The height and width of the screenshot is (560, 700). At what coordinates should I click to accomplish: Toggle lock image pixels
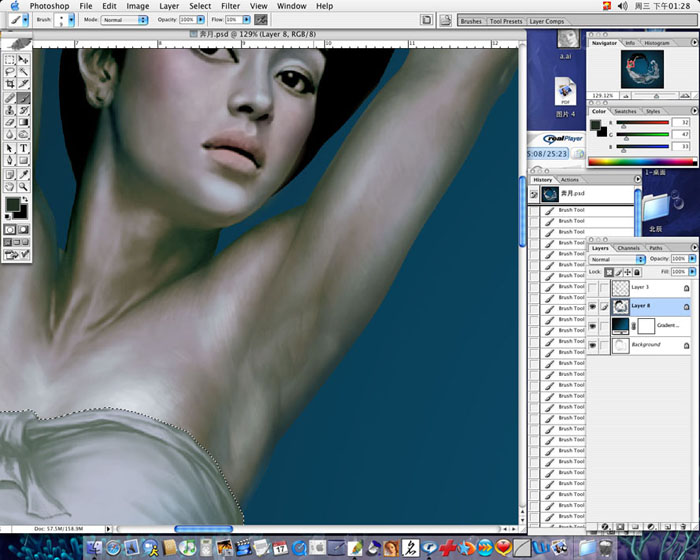point(619,272)
